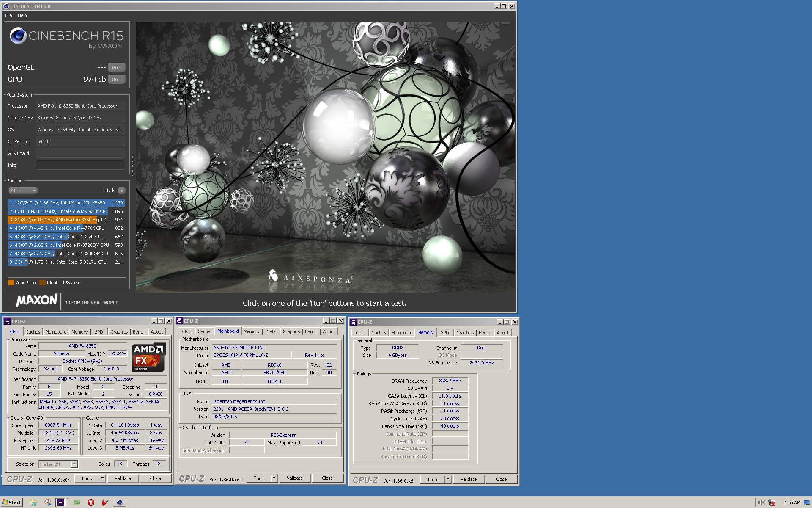Click the Show Desktop tray icon
Screen dimensions: 812x508
[x=807, y=502]
